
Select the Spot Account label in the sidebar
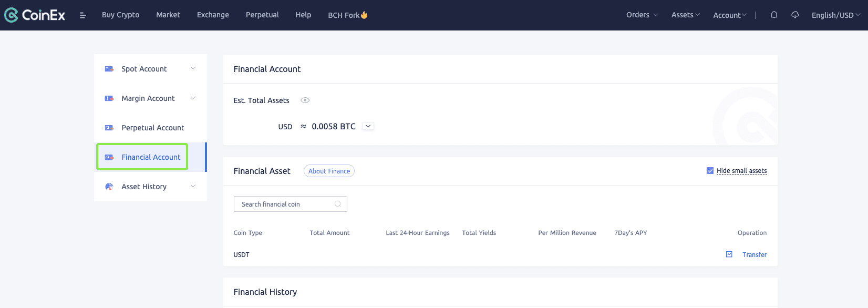tap(144, 69)
